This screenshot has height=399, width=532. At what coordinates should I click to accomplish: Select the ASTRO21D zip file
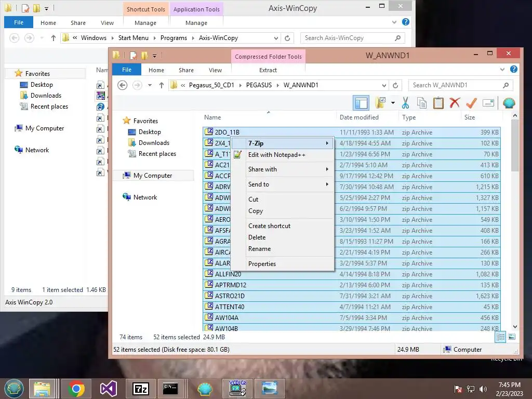point(352,296)
